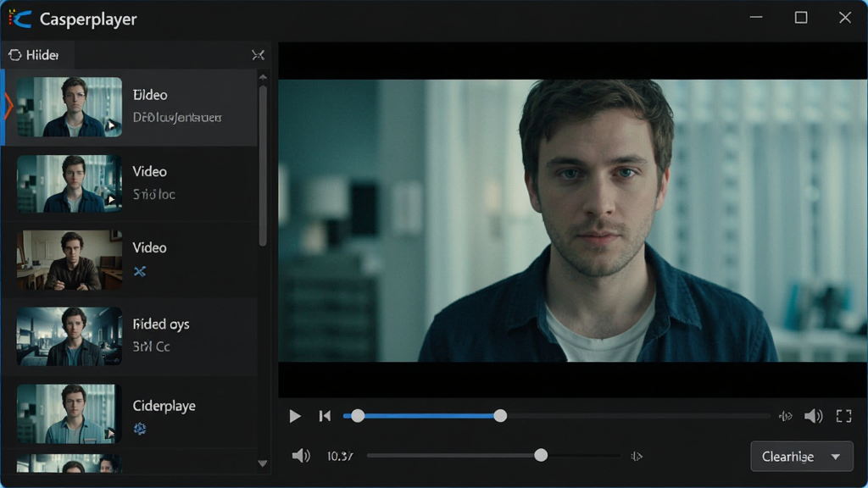Click the audio waveform icon beside seek bar
The width and height of the screenshot is (868, 488).
coord(786,416)
